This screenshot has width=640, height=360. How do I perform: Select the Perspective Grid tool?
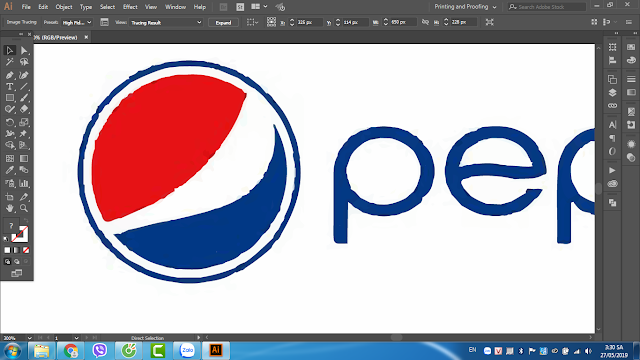click(x=24, y=145)
